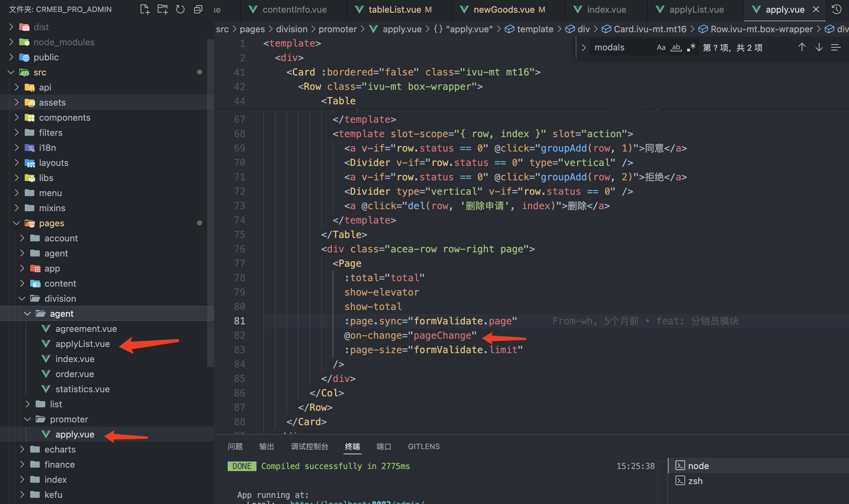
Task: Select the node terminal session
Action: [758, 466]
